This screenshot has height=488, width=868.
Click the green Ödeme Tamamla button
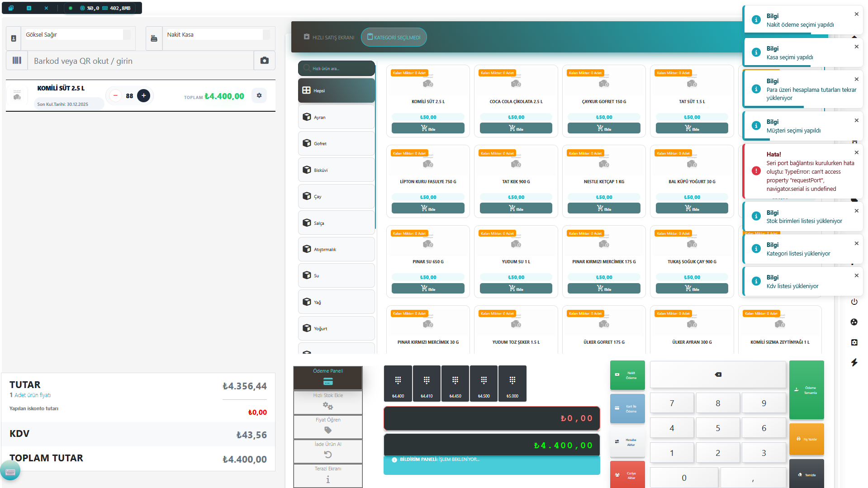806,390
